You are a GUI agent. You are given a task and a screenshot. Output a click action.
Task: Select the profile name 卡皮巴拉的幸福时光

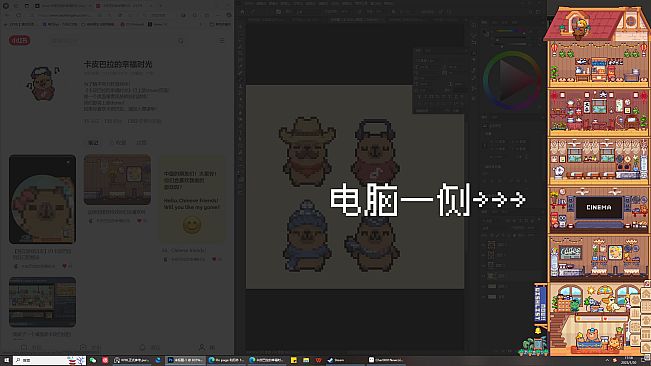click(118, 64)
